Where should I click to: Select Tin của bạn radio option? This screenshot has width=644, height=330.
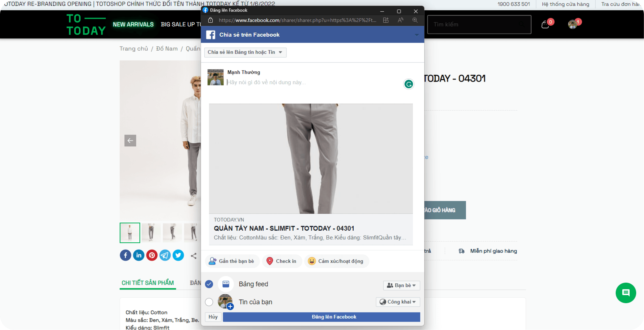tap(209, 302)
